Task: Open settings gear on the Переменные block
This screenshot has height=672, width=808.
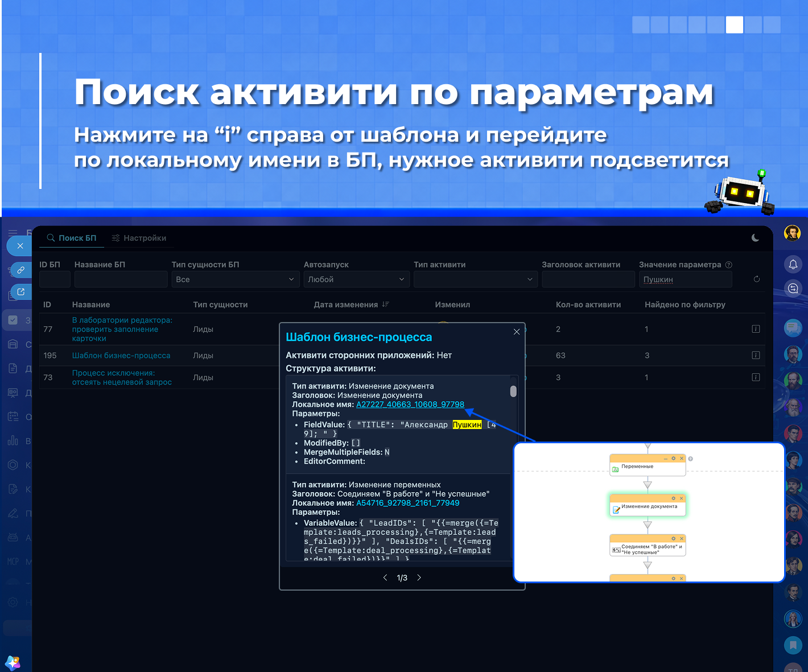Action: 674,458
